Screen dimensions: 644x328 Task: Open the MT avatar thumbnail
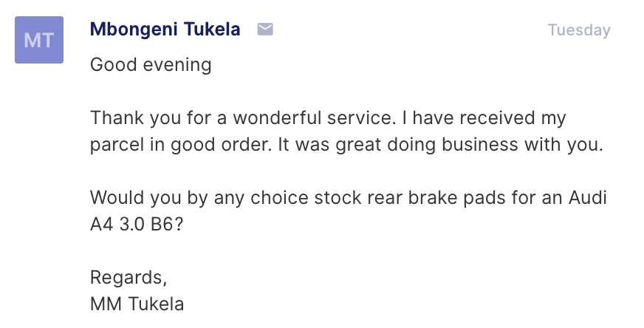[x=39, y=40]
